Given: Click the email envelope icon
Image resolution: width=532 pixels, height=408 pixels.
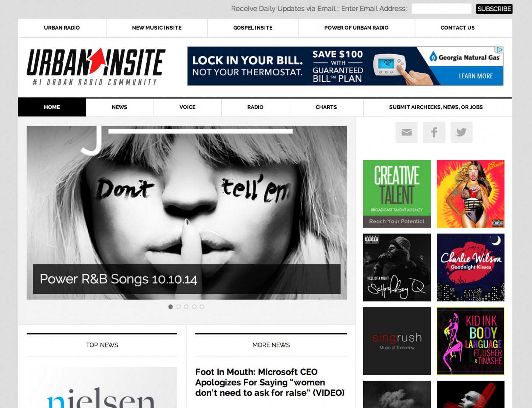Looking at the screenshot, I should pos(406,132).
